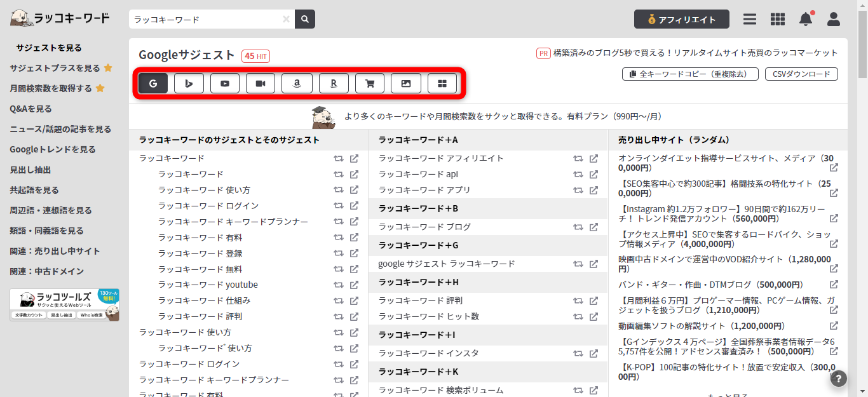Open the notification bell
The image size is (868, 397).
pyautogui.click(x=806, y=19)
